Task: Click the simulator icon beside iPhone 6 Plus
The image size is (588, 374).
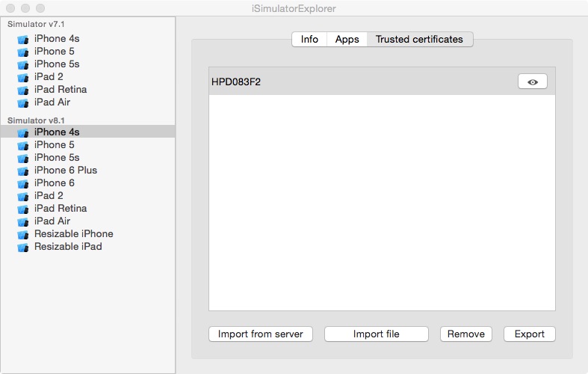Action: pyautogui.click(x=23, y=171)
